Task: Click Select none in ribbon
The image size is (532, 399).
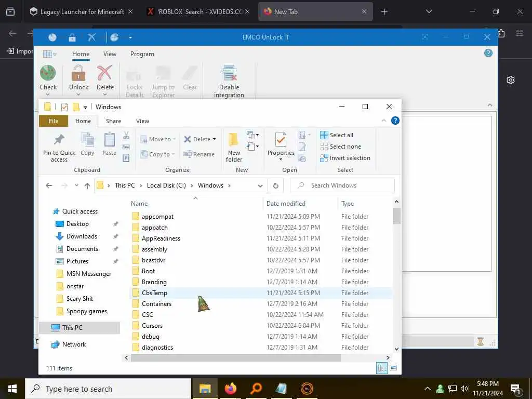Action: 341,147
